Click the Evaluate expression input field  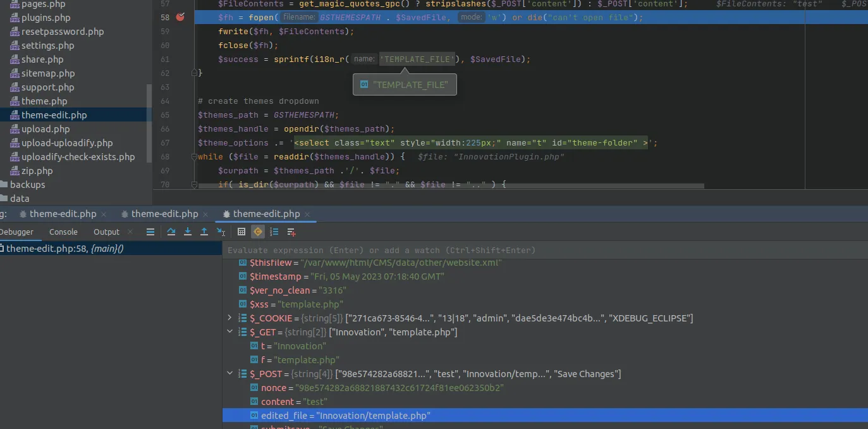(x=443, y=250)
